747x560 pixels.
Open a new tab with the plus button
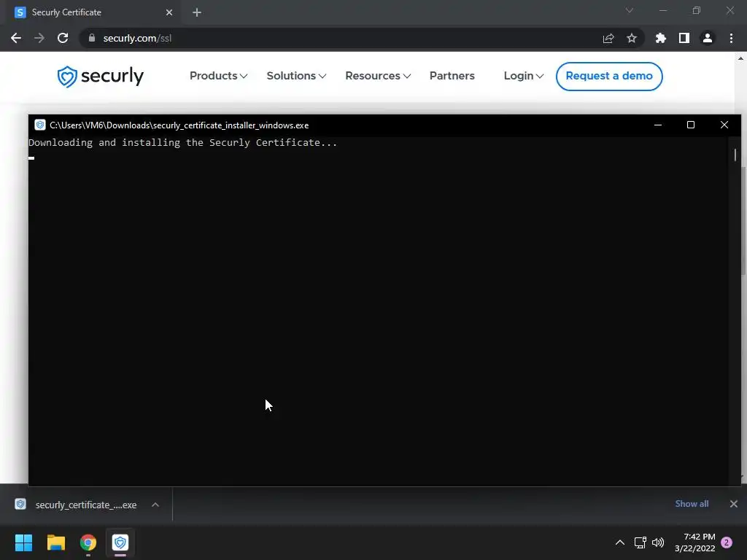point(197,12)
